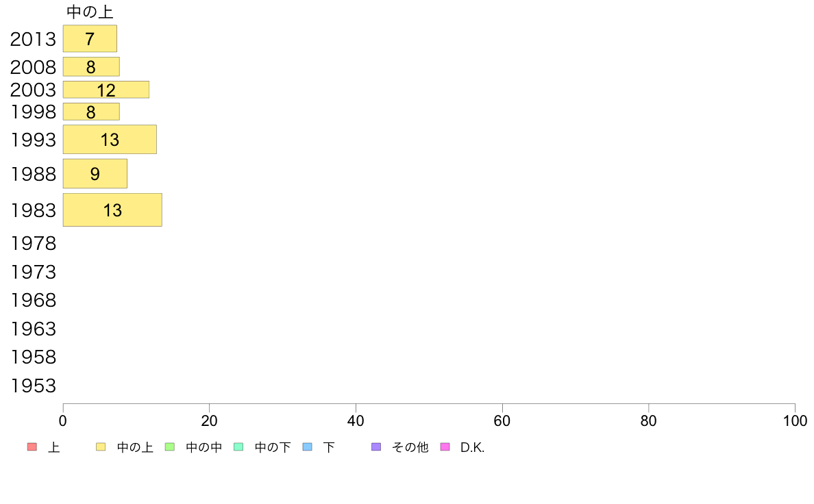The height and width of the screenshot is (504, 814).
Task: Click the 1953 year axis label
Action: [33, 386]
